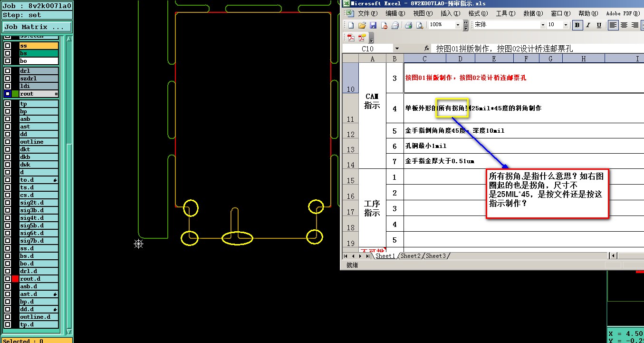The height and width of the screenshot is (343, 644).
Task: Click the last sheet navigation arrow
Action: [x=368, y=256]
